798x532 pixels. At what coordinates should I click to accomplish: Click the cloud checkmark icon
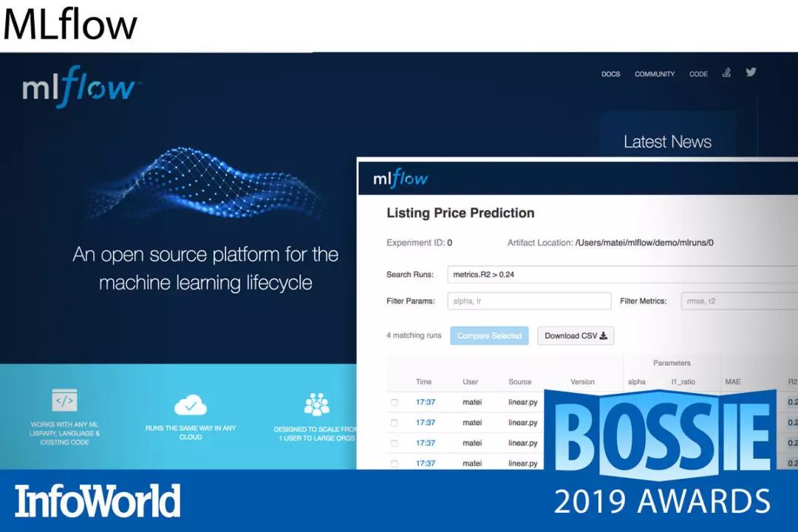coord(191,405)
